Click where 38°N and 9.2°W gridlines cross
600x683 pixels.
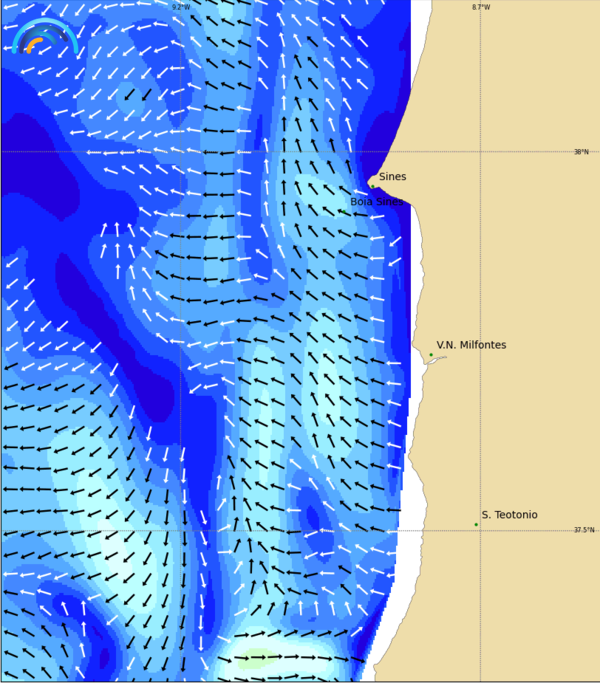click(x=180, y=152)
